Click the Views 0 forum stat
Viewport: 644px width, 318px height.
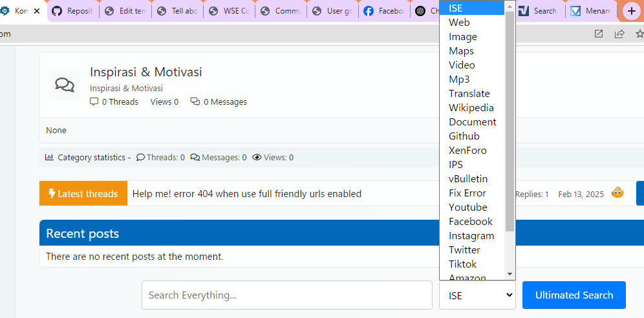pos(164,101)
